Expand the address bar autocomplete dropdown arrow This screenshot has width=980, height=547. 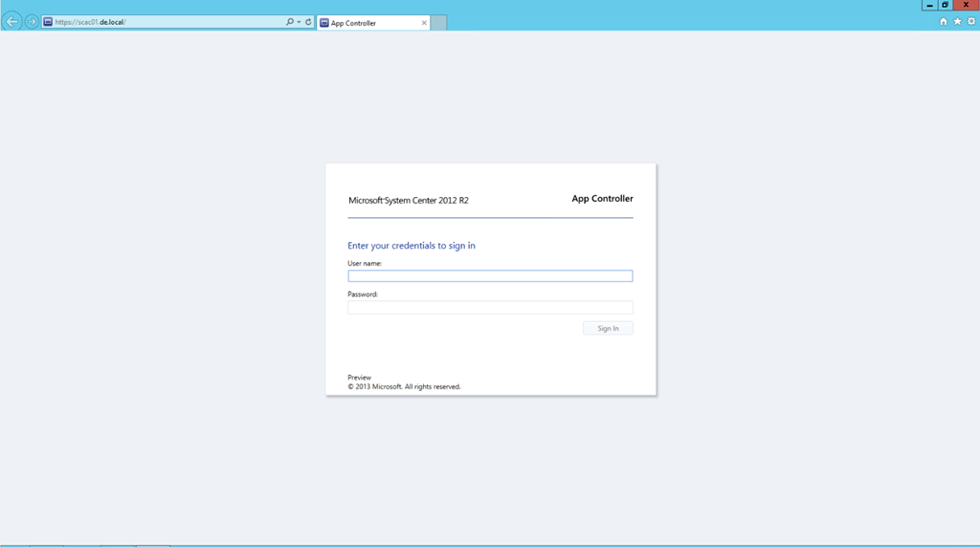point(299,22)
